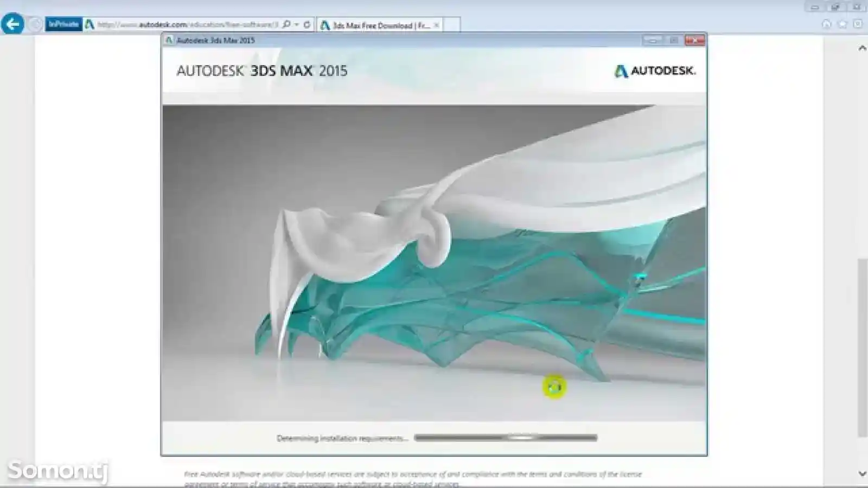
Task: Restore down the Internet Explorer window
Action: coord(835,7)
